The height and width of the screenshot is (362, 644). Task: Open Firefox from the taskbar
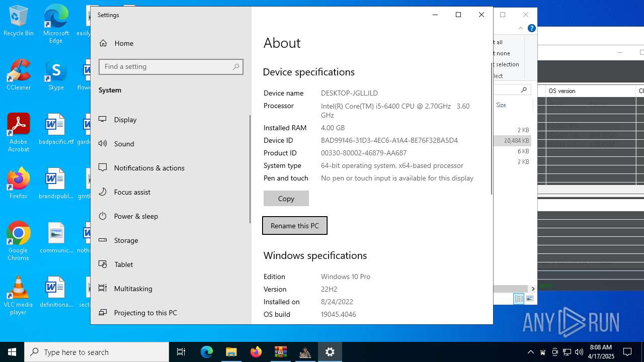tap(256, 352)
